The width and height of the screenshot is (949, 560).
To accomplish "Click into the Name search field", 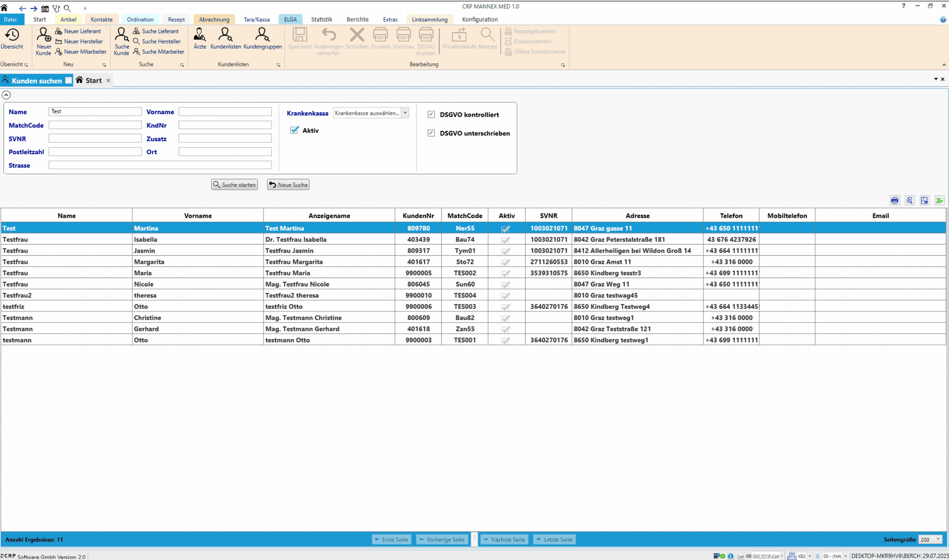I will point(95,112).
